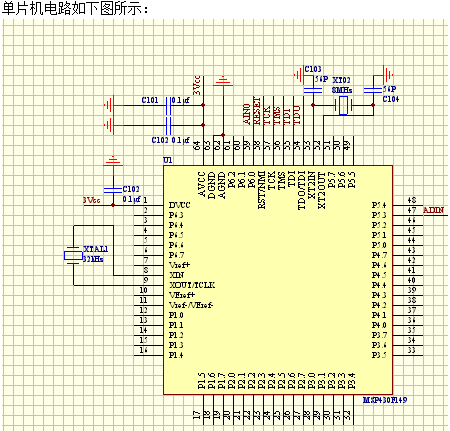This screenshot has height=431, width=450.
Task: Click the XT2OUT pin label
Action: 321,190
